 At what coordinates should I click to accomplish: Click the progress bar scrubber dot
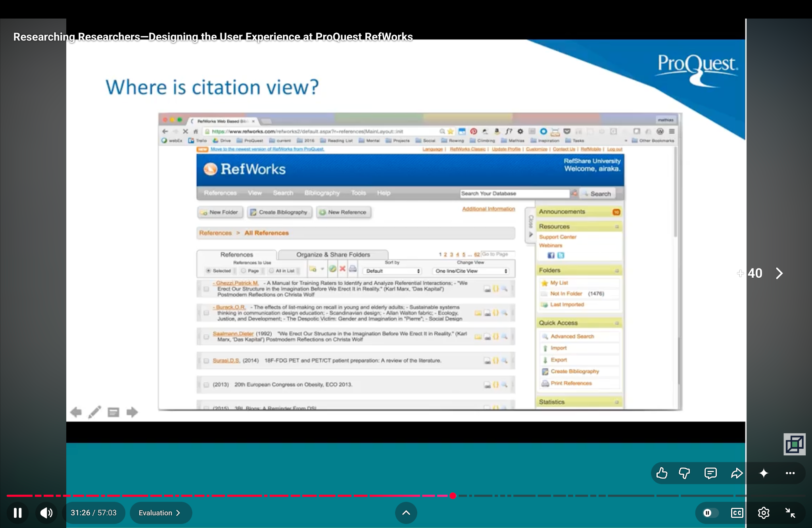453,495
